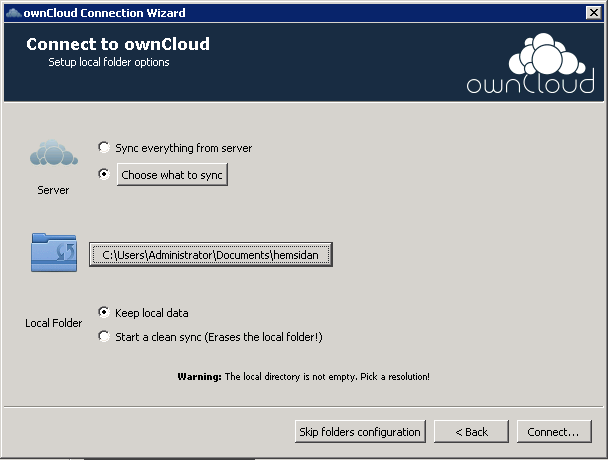
Task: Click the small ownCloud title bar icon
Action: (x=12, y=12)
